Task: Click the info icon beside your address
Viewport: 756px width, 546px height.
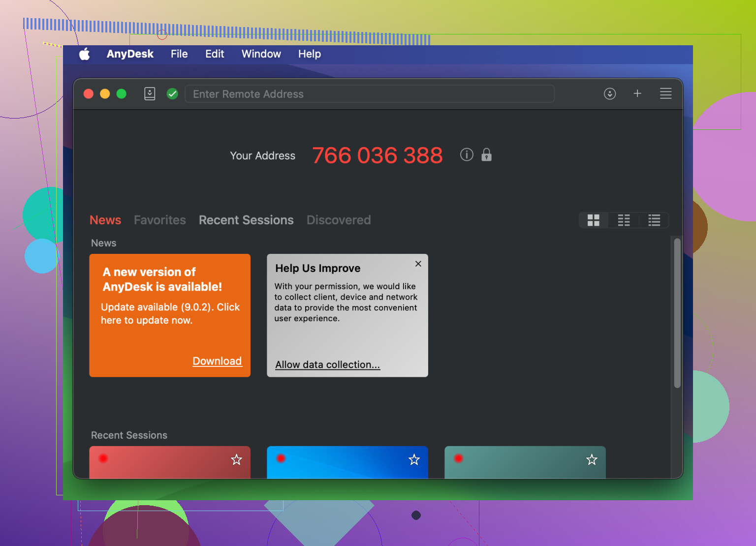Action: coord(467,154)
